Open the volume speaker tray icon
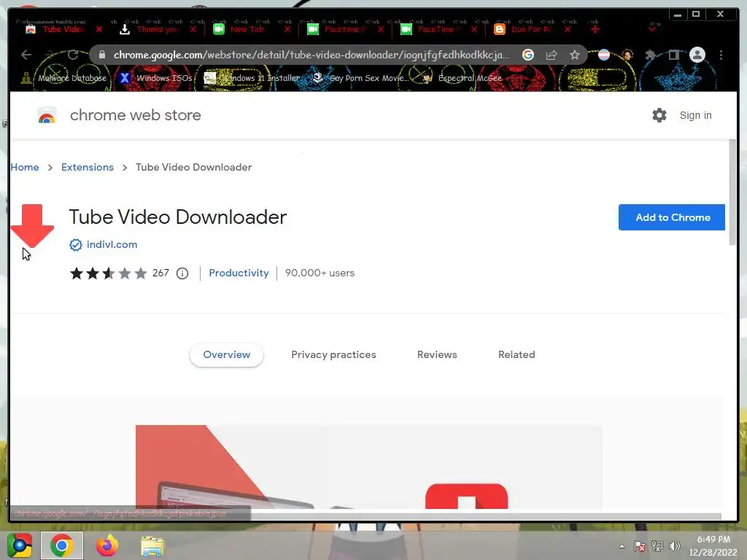Viewport: 747px width, 560px height. [674, 546]
